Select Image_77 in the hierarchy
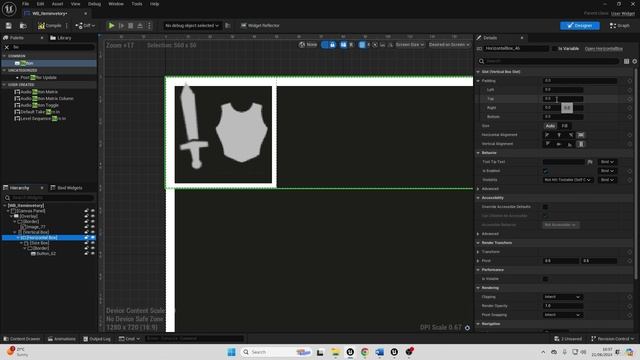Viewport: 640px width, 360px height. [33, 227]
